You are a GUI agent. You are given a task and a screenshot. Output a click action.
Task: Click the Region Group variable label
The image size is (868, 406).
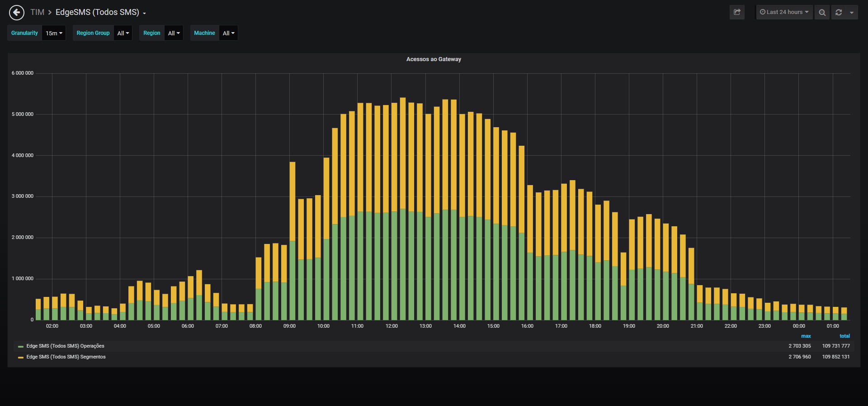[93, 33]
